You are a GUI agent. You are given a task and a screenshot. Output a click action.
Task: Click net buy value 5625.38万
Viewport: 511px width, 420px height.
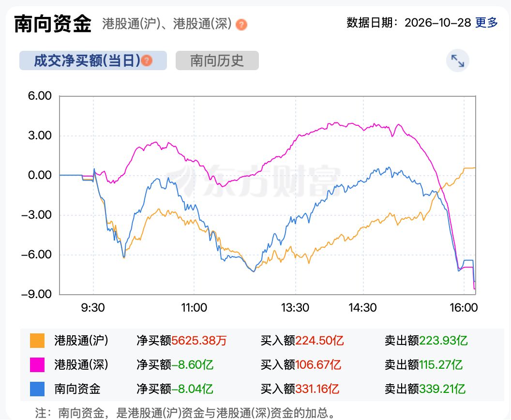[199, 341]
